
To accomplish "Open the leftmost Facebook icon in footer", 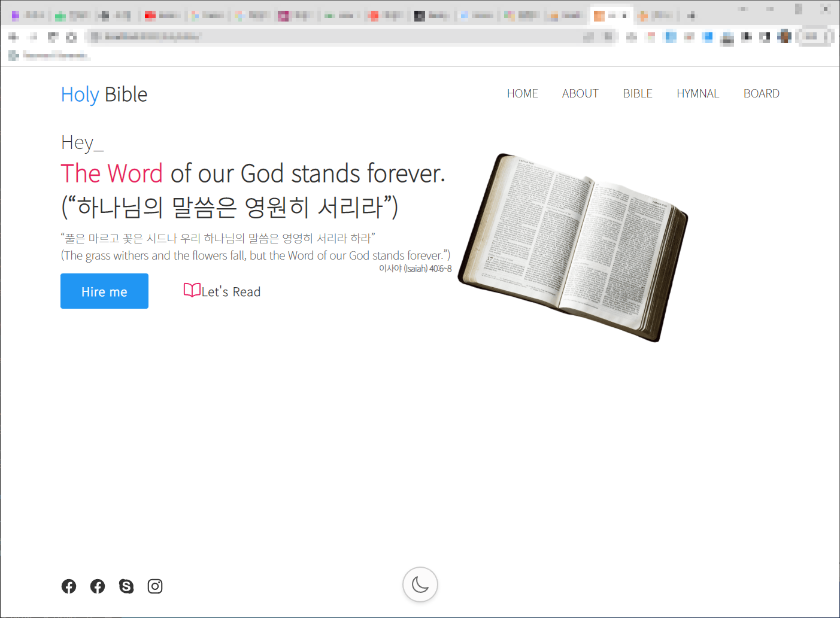I will tap(69, 586).
